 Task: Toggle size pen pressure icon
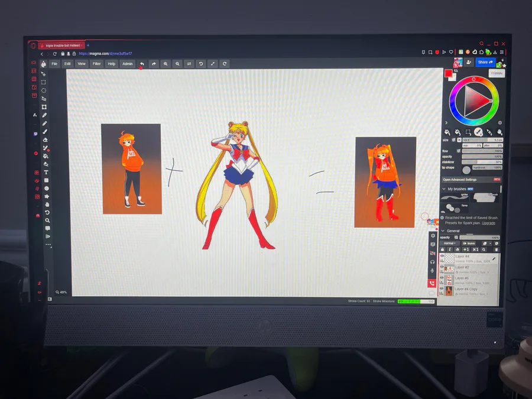pos(453,140)
